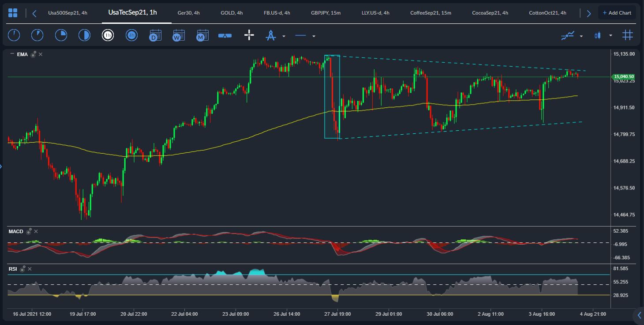Select the Weekly timeframe calendar icon
Screen dimensions: 644x325
click(x=179, y=35)
